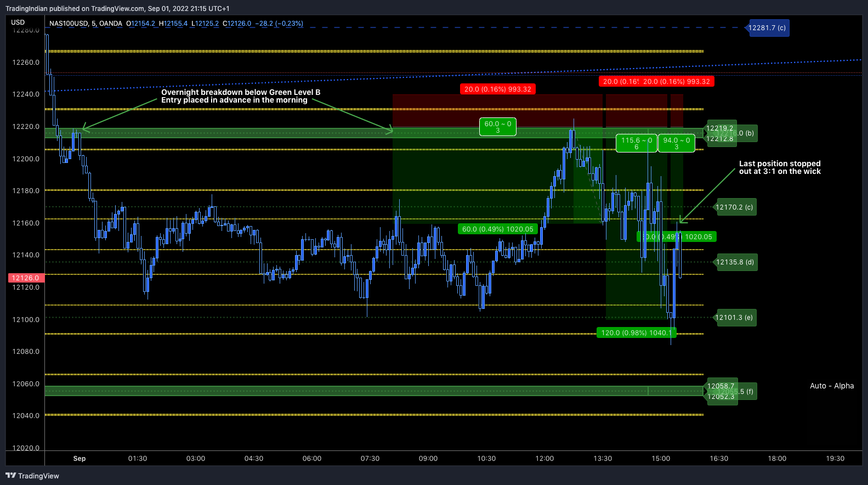The image size is (868, 485).
Task: Click 12160.0 on the price axis
Action: point(26,223)
